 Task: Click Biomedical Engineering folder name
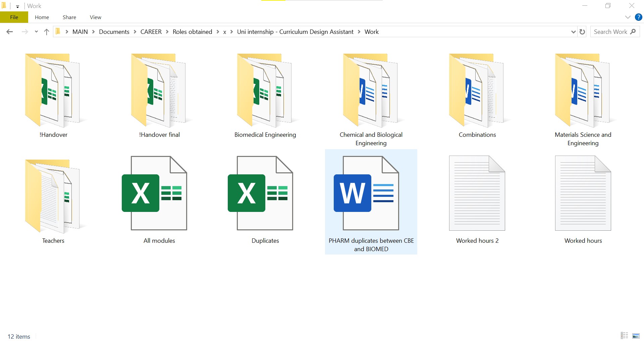coord(265,135)
